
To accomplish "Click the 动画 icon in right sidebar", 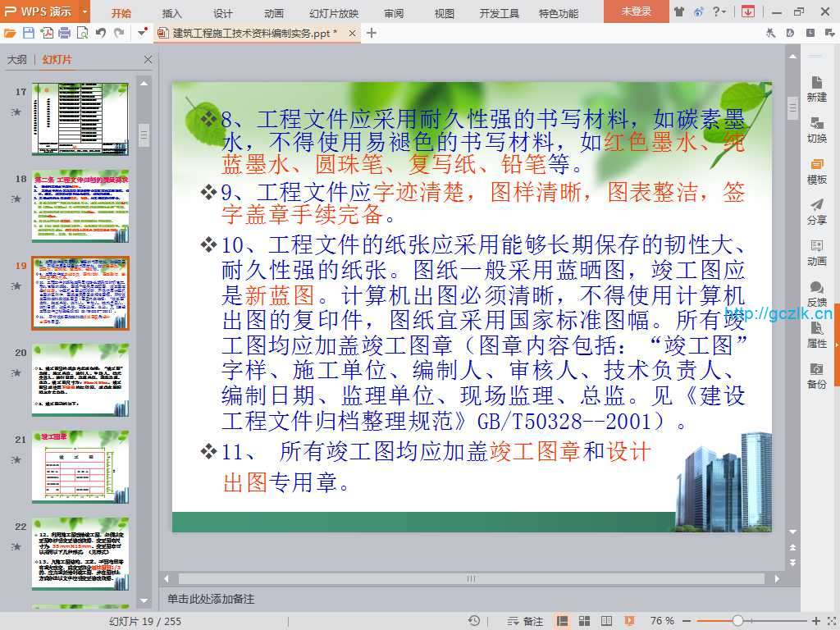I will (816, 253).
